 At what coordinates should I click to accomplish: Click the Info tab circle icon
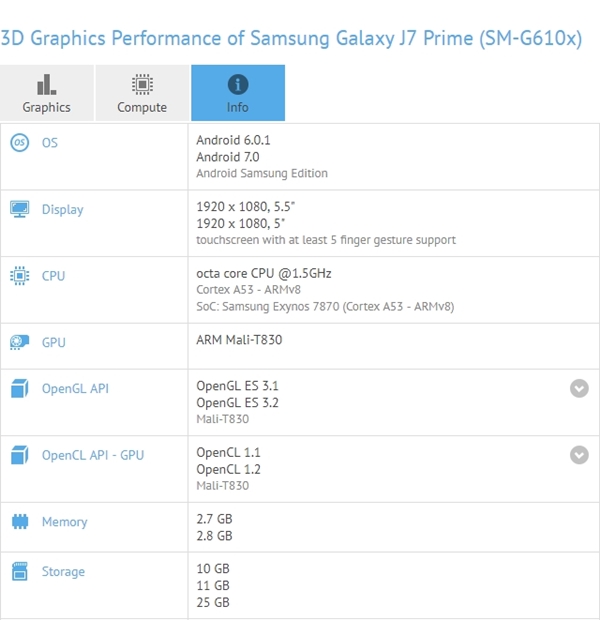[238, 84]
